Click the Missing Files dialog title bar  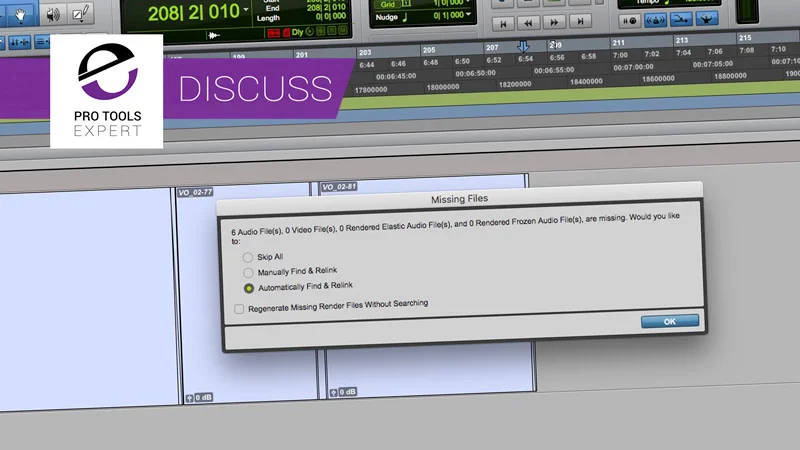coord(459,198)
